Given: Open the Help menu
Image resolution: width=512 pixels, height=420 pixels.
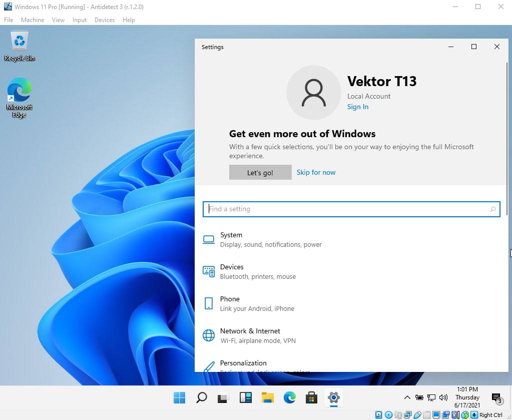Looking at the screenshot, I should tap(129, 20).
